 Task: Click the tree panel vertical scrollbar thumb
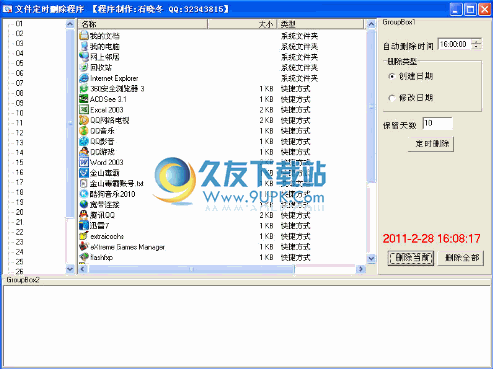(x=70, y=123)
